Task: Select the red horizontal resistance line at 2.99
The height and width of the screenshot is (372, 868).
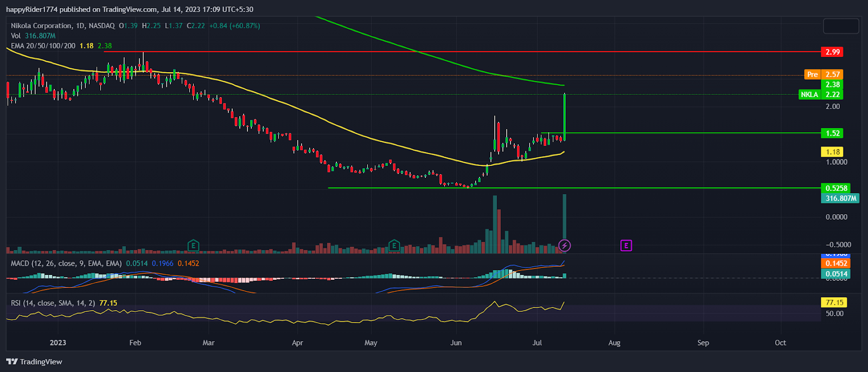Action: [461, 52]
